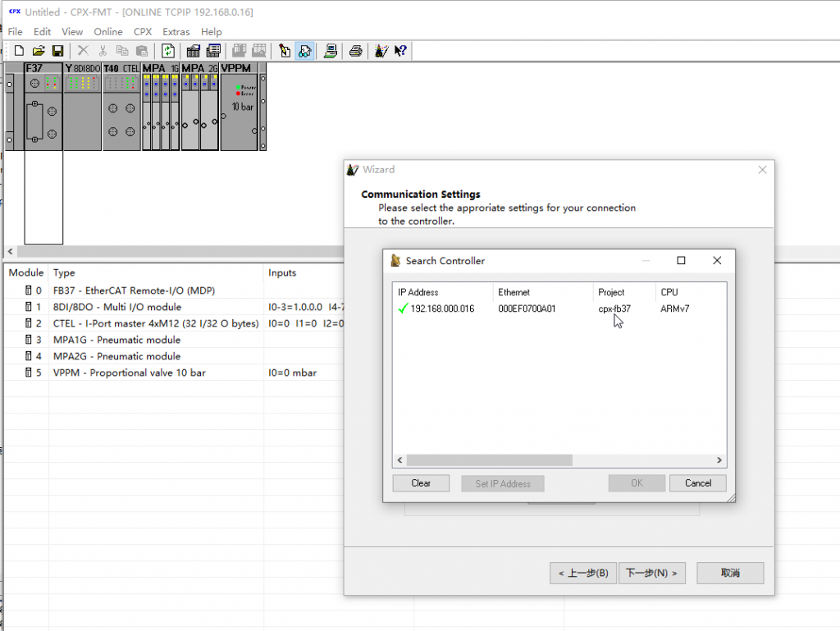Viewport: 840px width, 631px height.
Task: Select row MPA1G - Pneumatic module
Action: (116, 340)
